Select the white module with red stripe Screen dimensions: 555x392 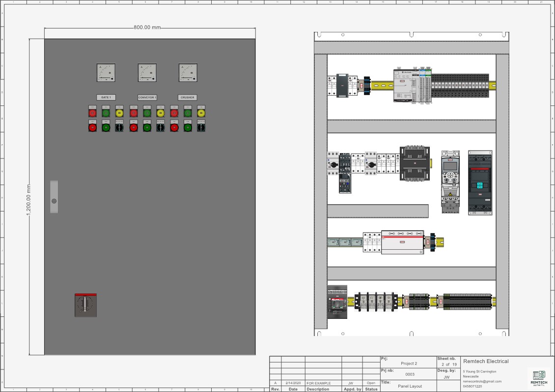pyautogui.click(x=402, y=242)
